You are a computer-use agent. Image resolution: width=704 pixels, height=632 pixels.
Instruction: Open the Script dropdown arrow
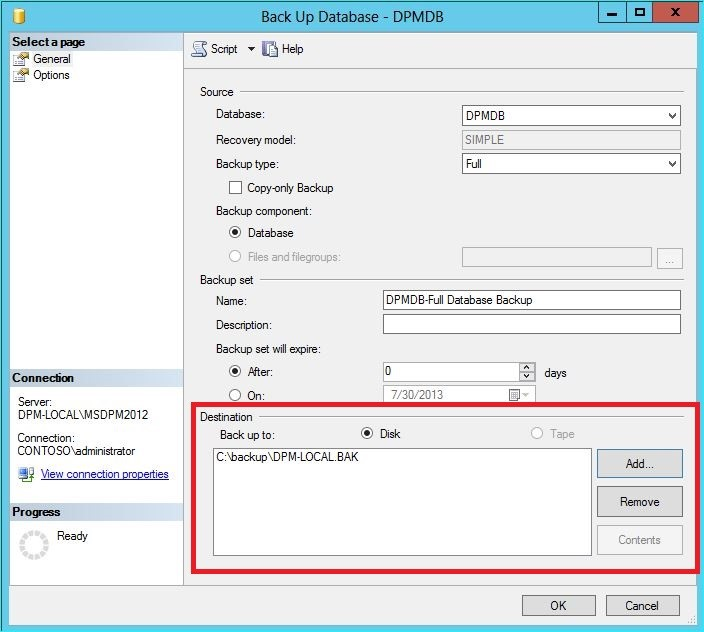[x=251, y=48]
